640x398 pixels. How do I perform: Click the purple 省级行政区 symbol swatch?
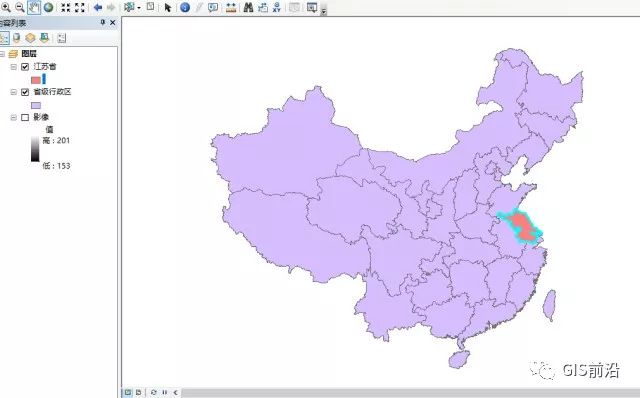[x=36, y=105]
